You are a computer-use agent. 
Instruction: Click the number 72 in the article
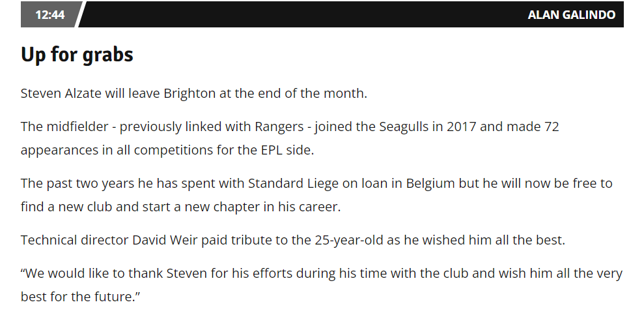[552, 127]
